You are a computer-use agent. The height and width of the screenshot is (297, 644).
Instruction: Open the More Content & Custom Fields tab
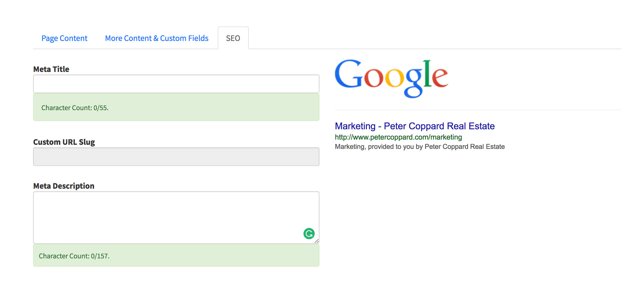[x=157, y=38]
